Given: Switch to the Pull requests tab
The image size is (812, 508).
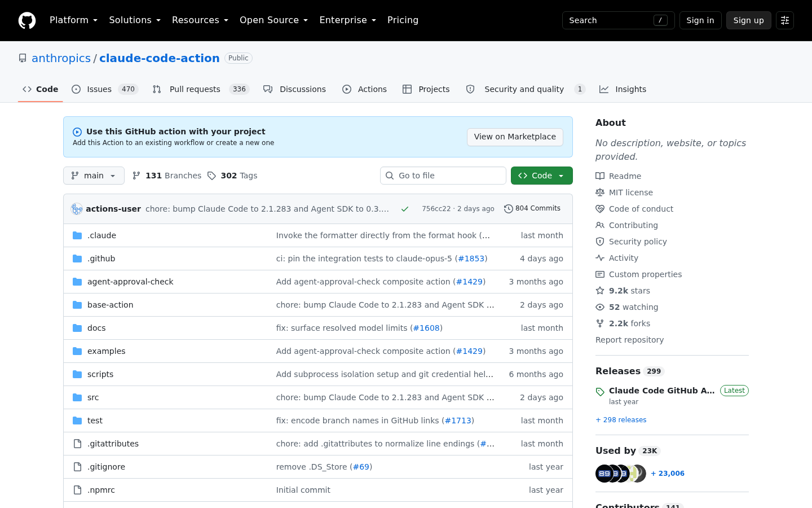Looking at the screenshot, I should point(201,89).
